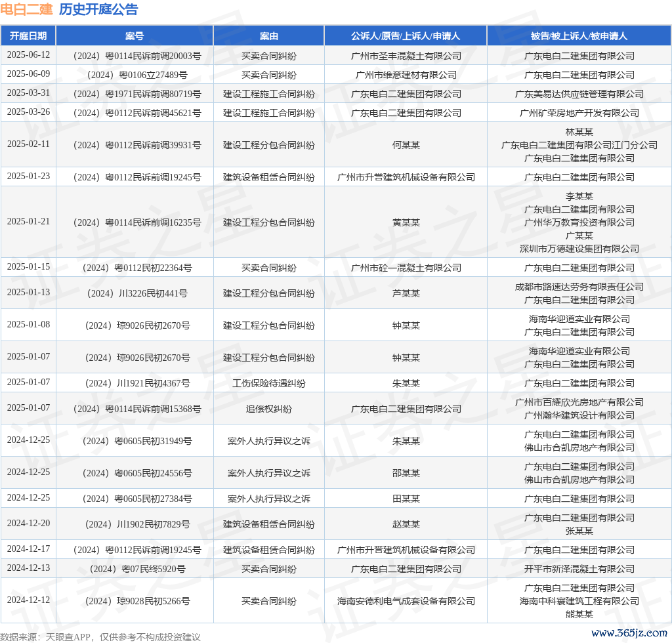Click the 案号 column header
Image resolution: width=672 pixels, height=643 pixels.
coord(135,36)
